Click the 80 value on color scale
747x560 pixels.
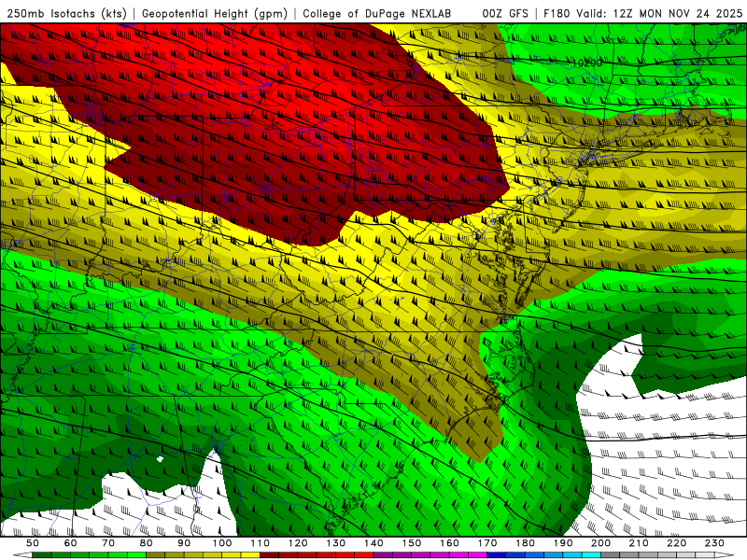tap(147, 543)
